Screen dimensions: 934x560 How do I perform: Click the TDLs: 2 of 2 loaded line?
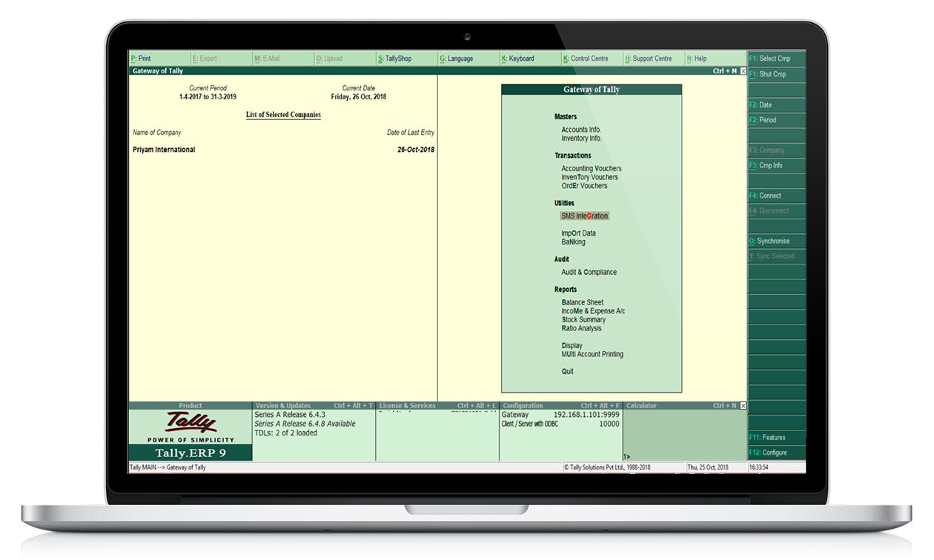click(x=285, y=433)
